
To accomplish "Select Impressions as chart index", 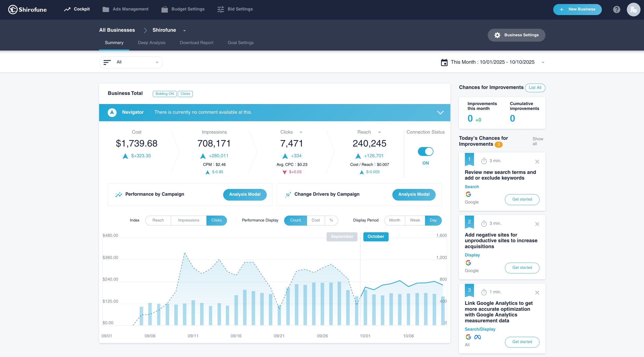I will 189,220.
